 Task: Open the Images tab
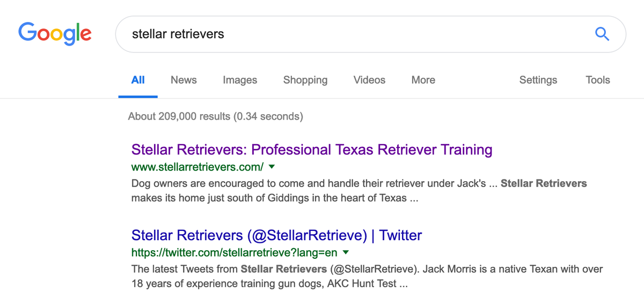[x=240, y=80]
